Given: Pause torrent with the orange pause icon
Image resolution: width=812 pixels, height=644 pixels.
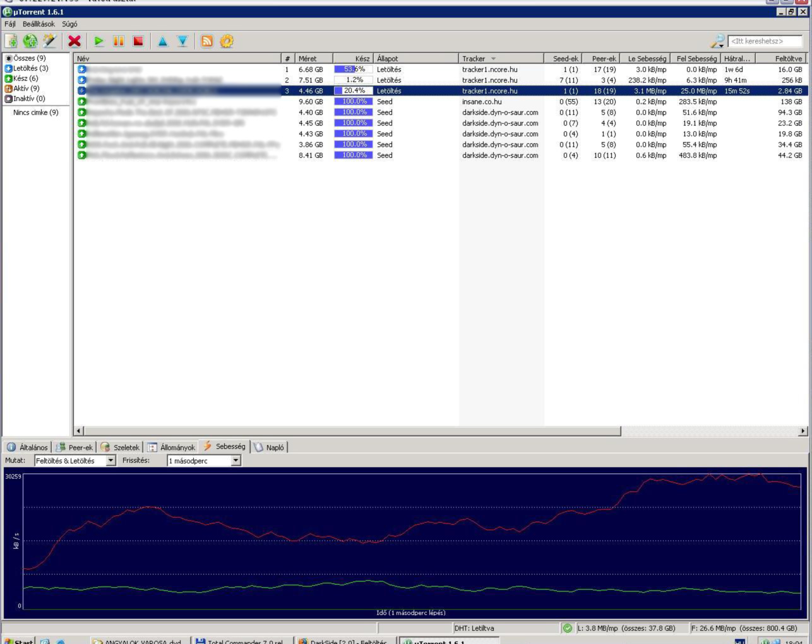Looking at the screenshot, I should click(x=118, y=41).
